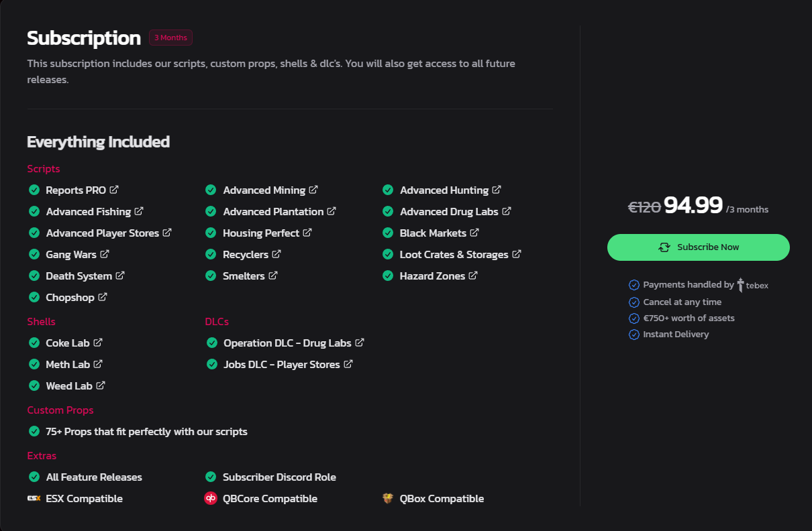Click the Shells section heading
Viewport: 812px width, 531px height.
coord(41,322)
